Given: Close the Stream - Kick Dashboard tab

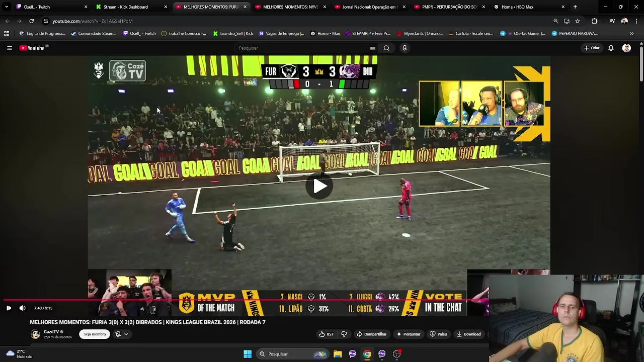Looking at the screenshot, I should [x=166, y=7].
